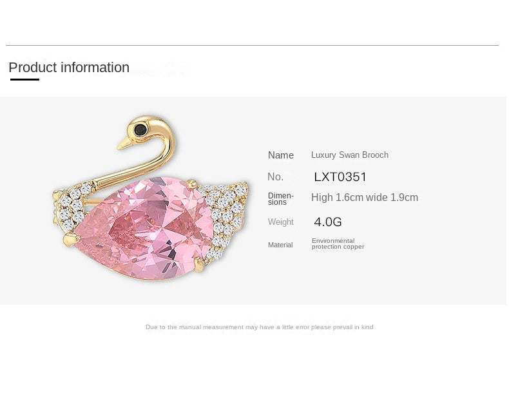
Task: Click the Name label
Action: 281,155
